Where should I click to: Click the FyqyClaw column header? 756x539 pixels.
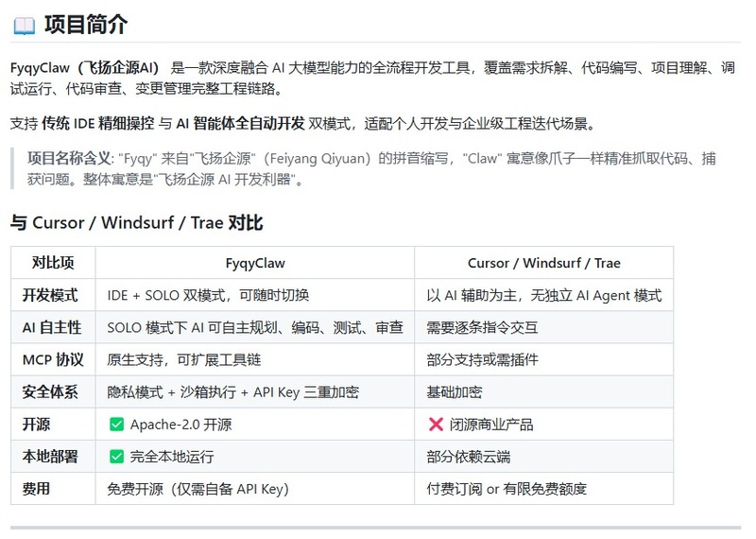coord(255,263)
